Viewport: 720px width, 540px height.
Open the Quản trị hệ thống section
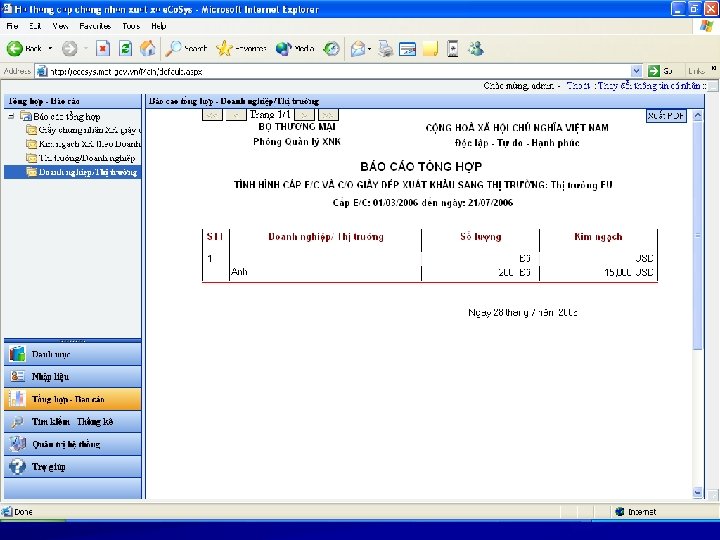click(x=73, y=444)
